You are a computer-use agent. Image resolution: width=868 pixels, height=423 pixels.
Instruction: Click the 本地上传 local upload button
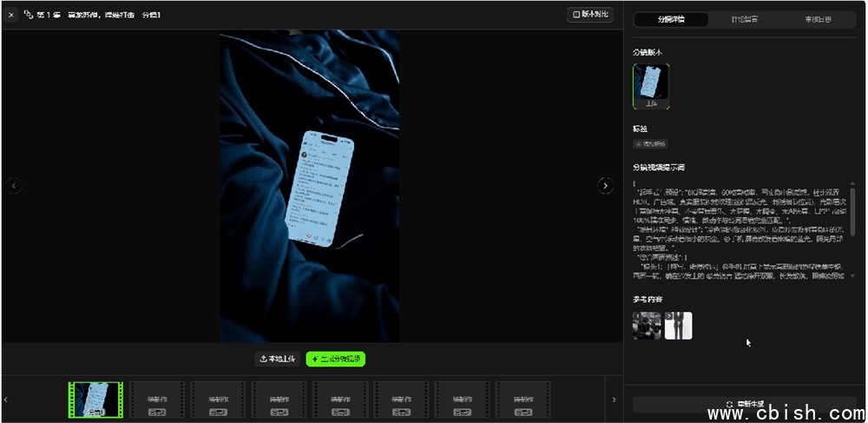278,359
